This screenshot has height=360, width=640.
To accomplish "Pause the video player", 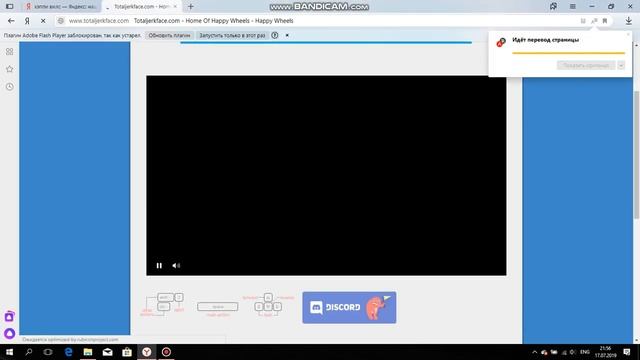I will click(159, 266).
